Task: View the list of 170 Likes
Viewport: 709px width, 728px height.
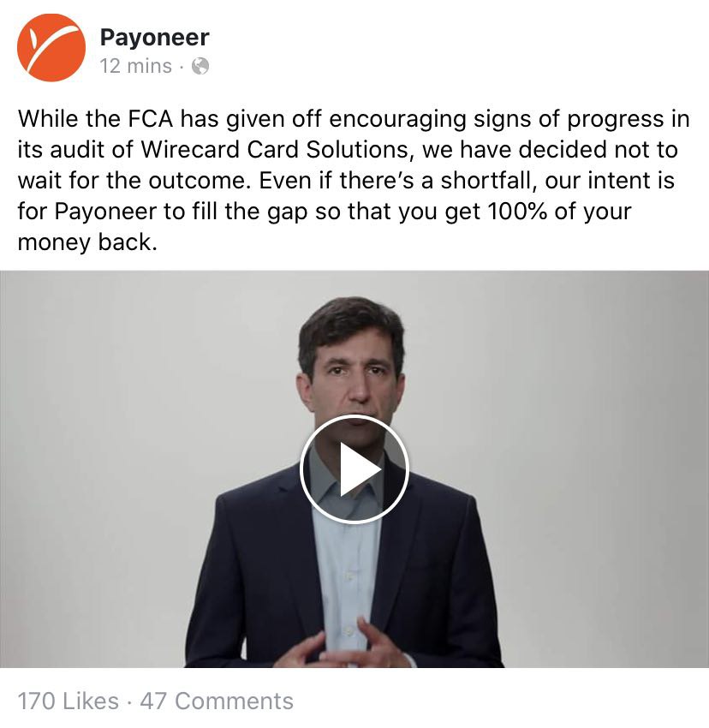Action: tap(69, 701)
